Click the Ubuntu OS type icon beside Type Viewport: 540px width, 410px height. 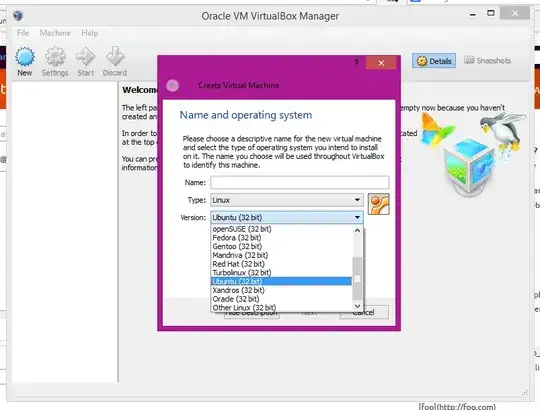tap(378, 204)
